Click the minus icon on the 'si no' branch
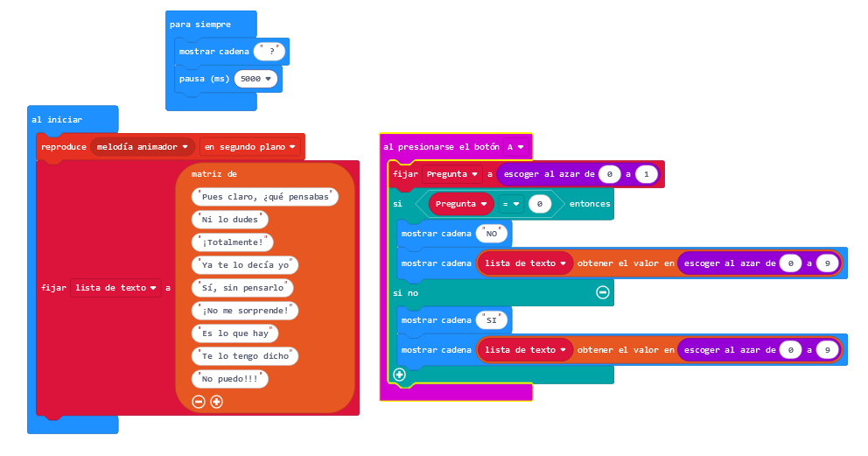Image resolution: width=868 pixels, height=456 pixels. (x=602, y=292)
